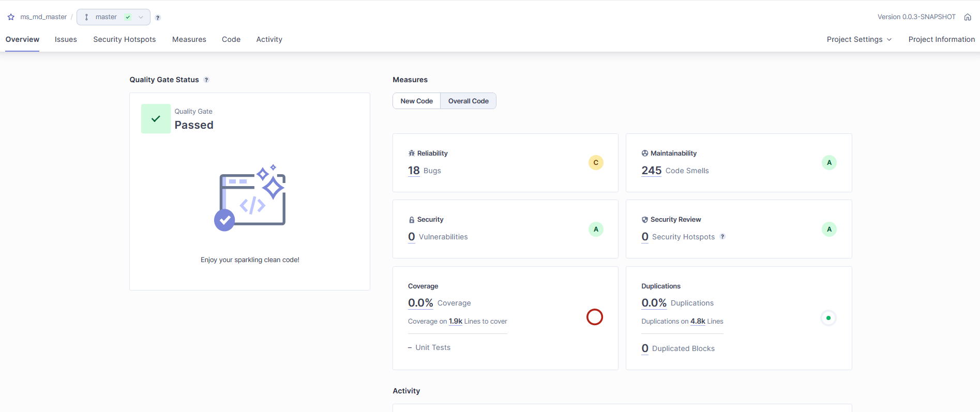
Task: Open the Measures tab
Action: pos(189,39)
